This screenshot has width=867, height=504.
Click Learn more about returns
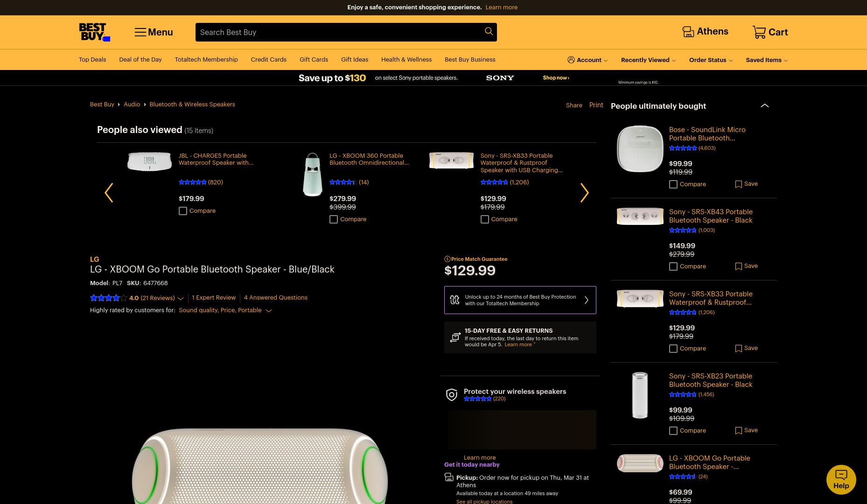(x=518, y=344)
